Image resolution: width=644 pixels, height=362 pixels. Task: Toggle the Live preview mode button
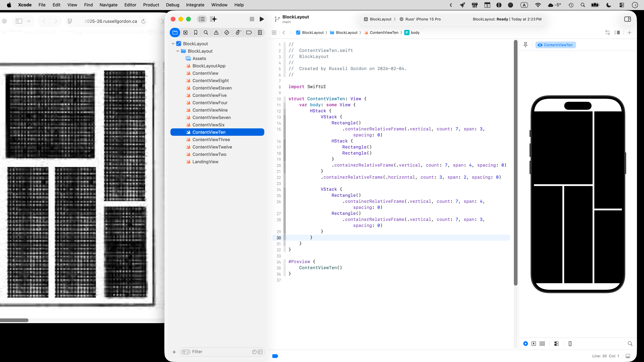[x=525, y=344]
